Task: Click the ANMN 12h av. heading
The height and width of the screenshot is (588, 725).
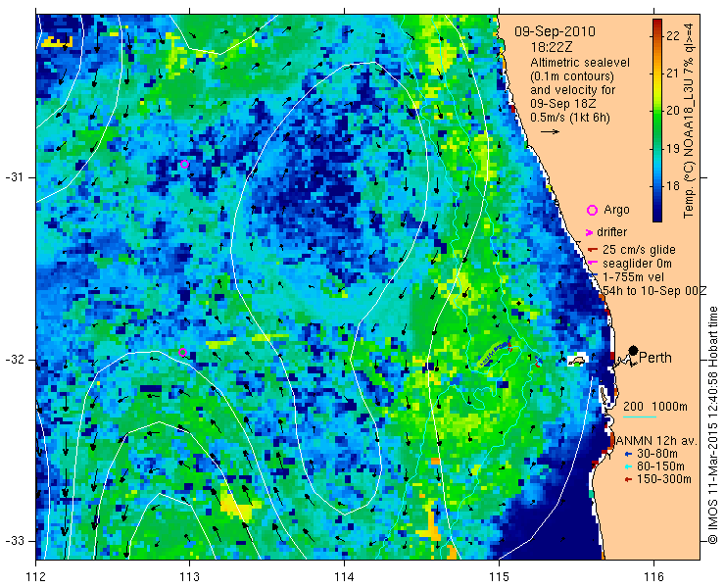Action: click(x=656, y=441)
